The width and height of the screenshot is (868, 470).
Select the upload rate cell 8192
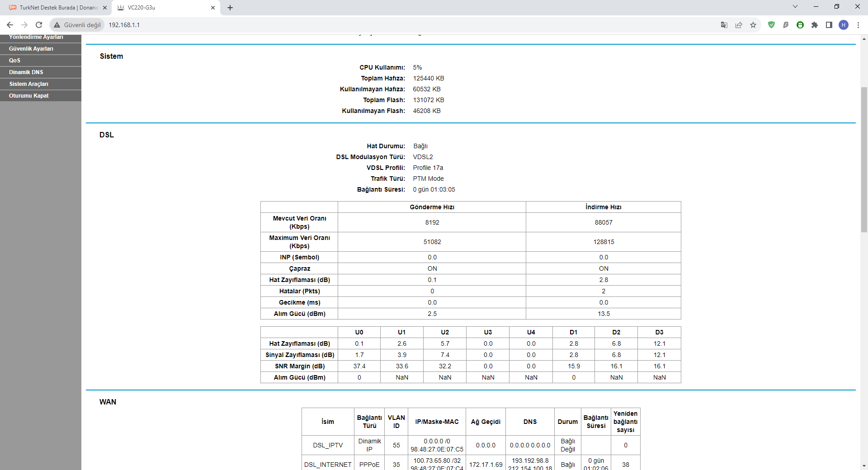[432, 222]
